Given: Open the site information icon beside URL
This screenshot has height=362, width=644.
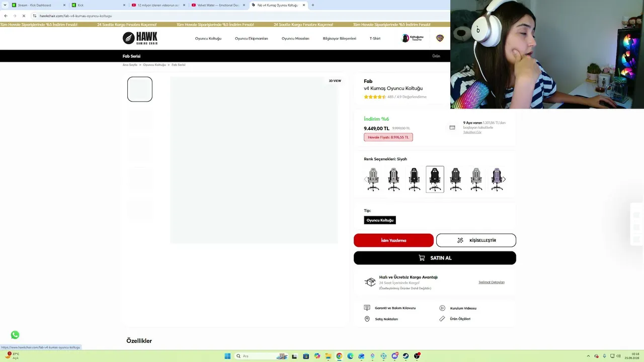Looking at the screenshot, I should 35,16.
